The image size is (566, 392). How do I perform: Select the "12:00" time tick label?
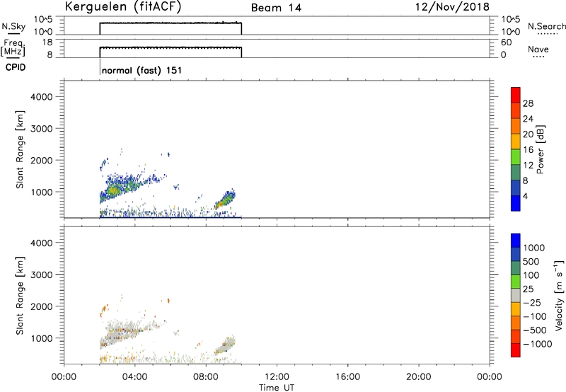coord(277,377)
